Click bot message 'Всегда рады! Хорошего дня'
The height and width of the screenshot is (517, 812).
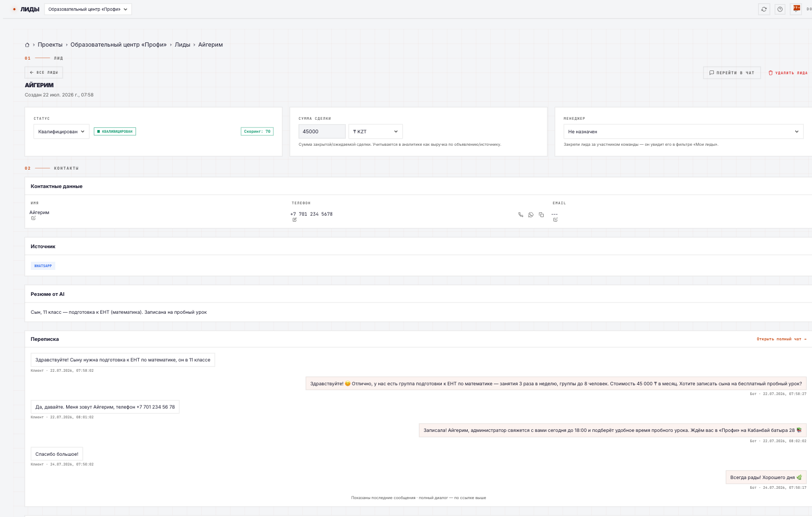[x=766, y=477]
